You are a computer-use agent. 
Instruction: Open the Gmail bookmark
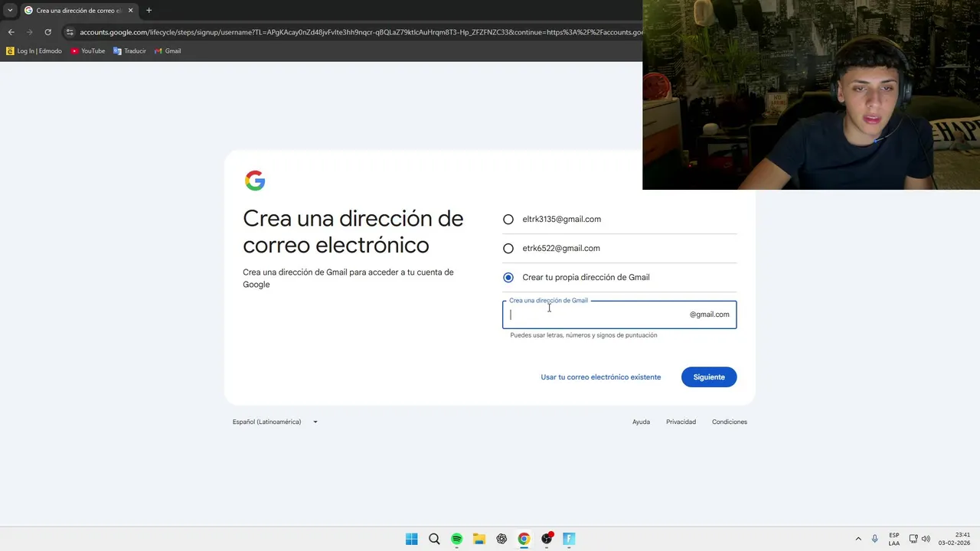168,51
